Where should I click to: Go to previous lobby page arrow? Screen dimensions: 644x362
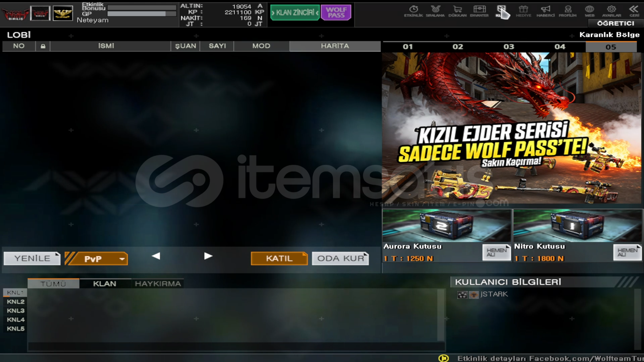click(156, 256)
